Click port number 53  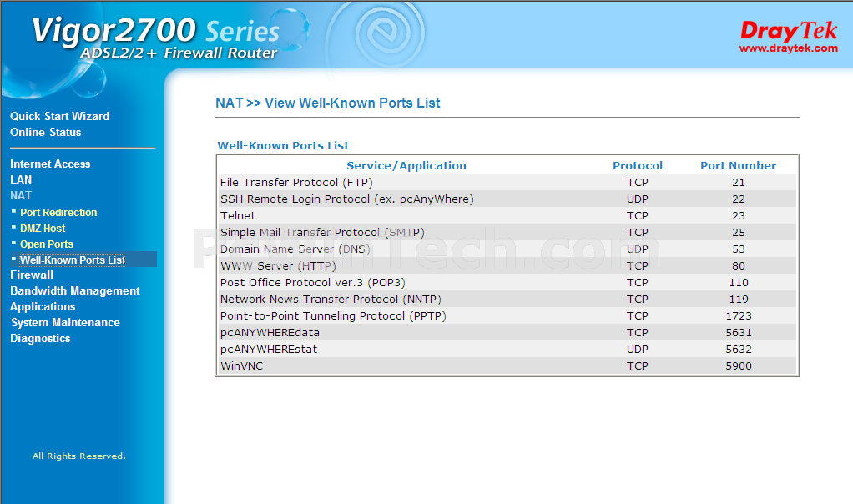point(738,249)
